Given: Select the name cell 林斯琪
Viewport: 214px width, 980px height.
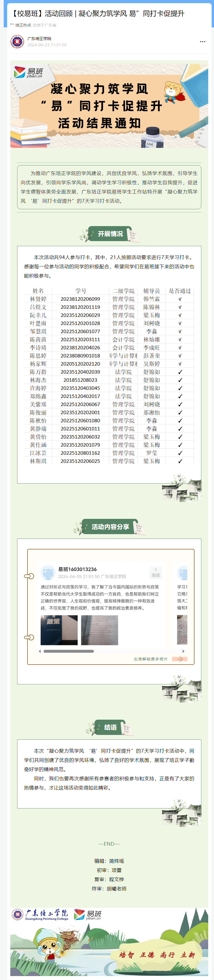Looking at the screenshot, I should click(x=38, y=461).
